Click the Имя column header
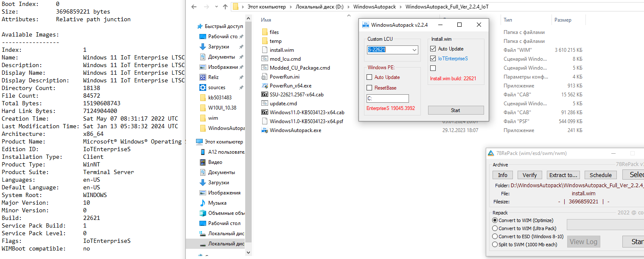Image resolution: width=644 pixels, height=259 pixels. click(266, 20)
